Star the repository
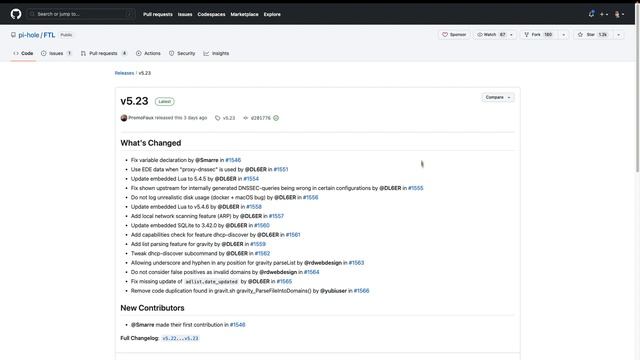Screen dimensions: 640x360 (593, 35)
